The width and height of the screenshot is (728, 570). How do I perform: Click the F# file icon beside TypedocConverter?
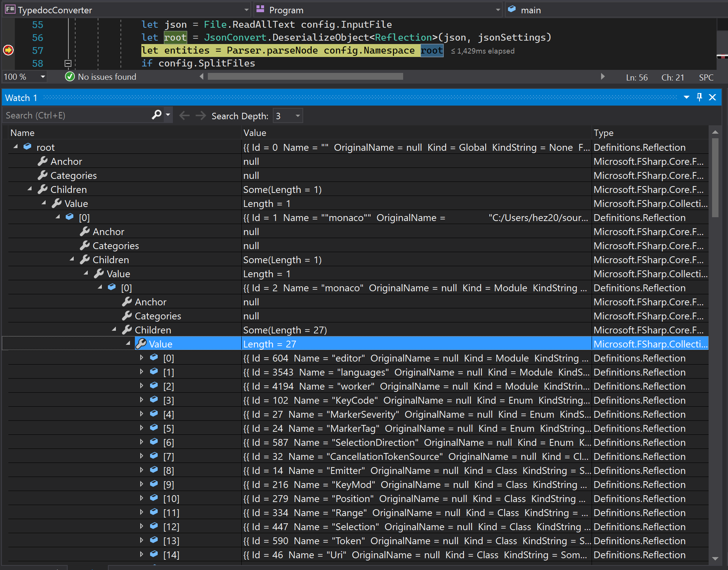[x=10, y=9]
